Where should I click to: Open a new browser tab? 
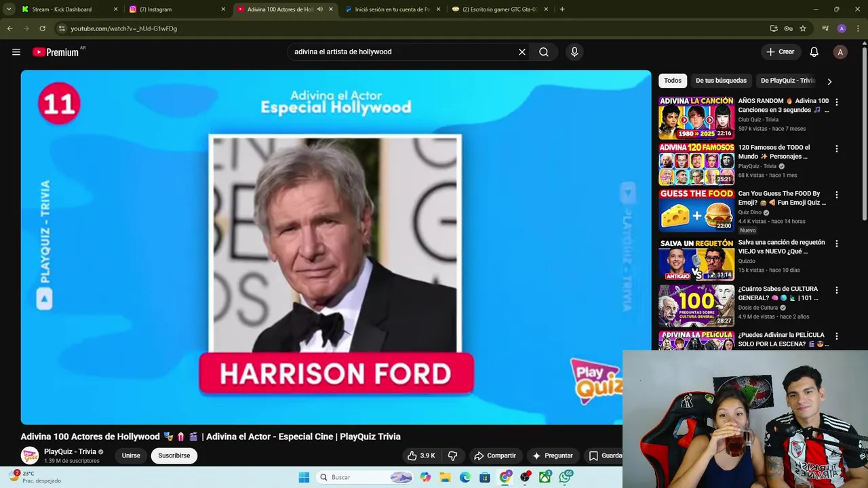click(562, 9)
